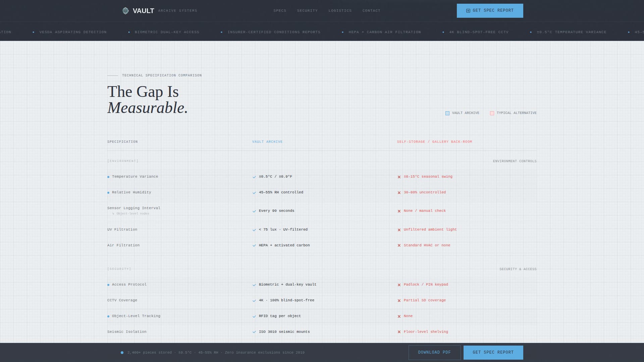The image size is (644, 362).
Task: Select the Temperature Variance row label
Action: pyautogui.click(x=135, y=177)
